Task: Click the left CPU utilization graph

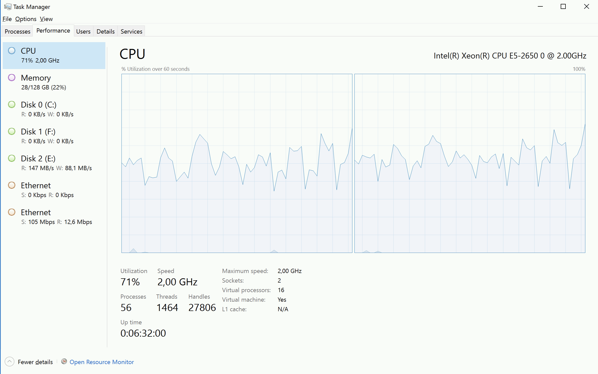Action: click(x=237, y=163)
